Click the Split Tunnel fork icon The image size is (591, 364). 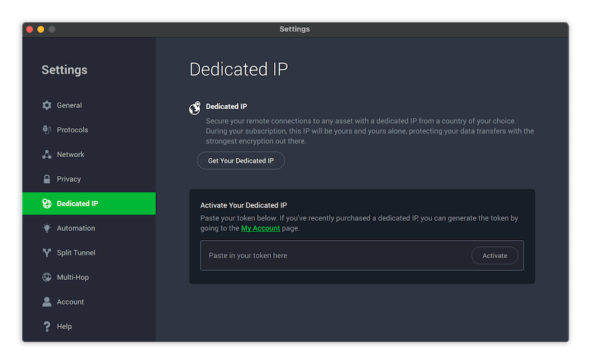tap(47, 252)
